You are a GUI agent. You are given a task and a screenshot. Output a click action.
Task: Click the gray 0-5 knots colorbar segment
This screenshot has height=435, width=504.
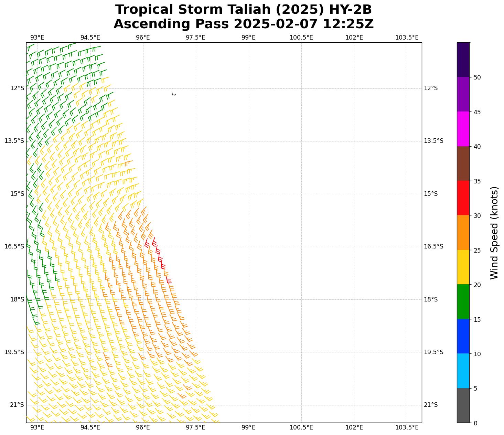click(x=463, y=405)
